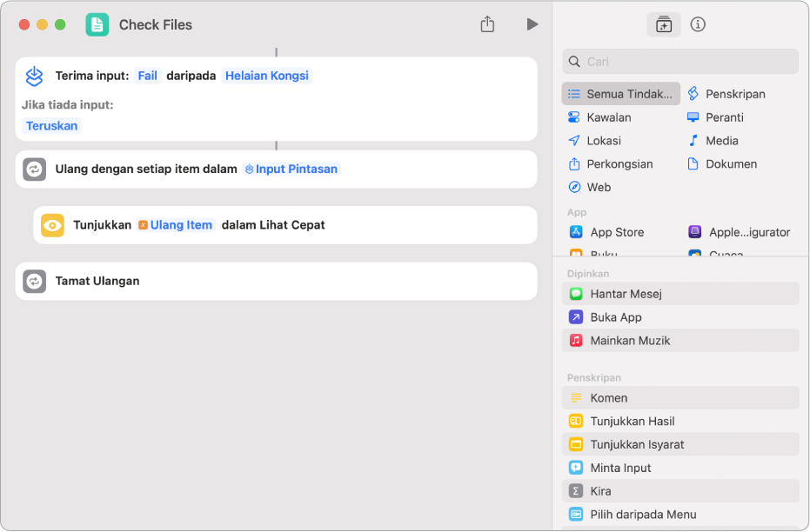Focus the Cari search field
Screen dimensions: 810x532
click(680, 62)
